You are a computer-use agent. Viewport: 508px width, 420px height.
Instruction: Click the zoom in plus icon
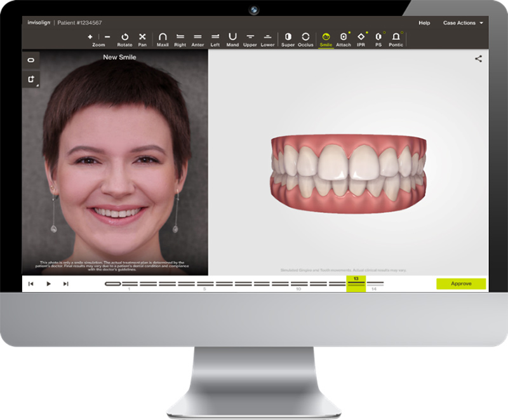(x=90, y=37)
